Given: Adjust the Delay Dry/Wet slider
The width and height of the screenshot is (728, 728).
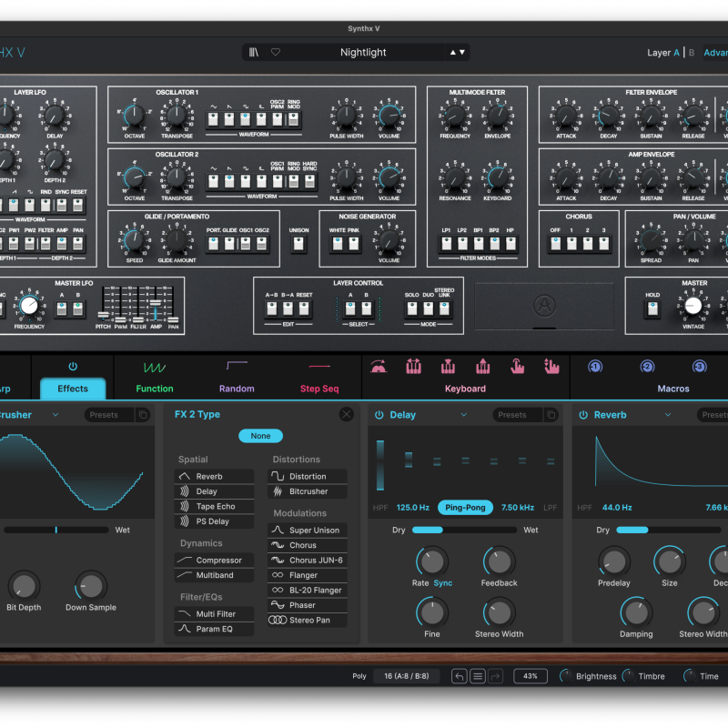Looking at the screenshot, I should [464, 530].
